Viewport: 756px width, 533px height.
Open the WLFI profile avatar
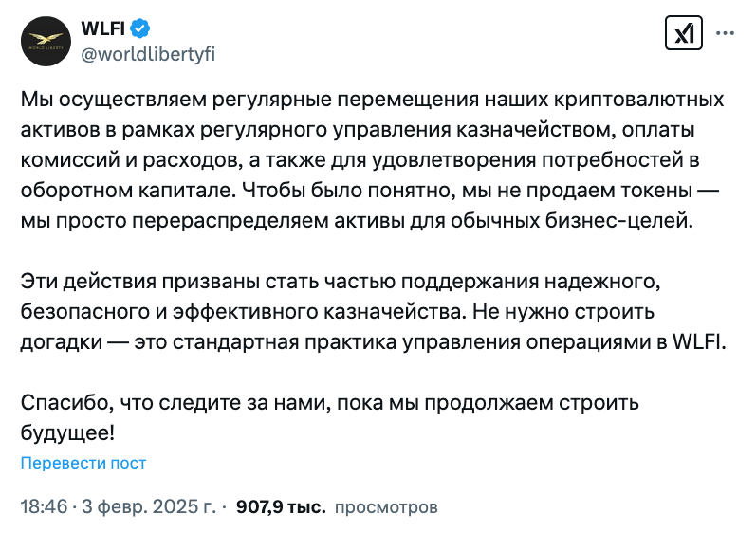46,41
